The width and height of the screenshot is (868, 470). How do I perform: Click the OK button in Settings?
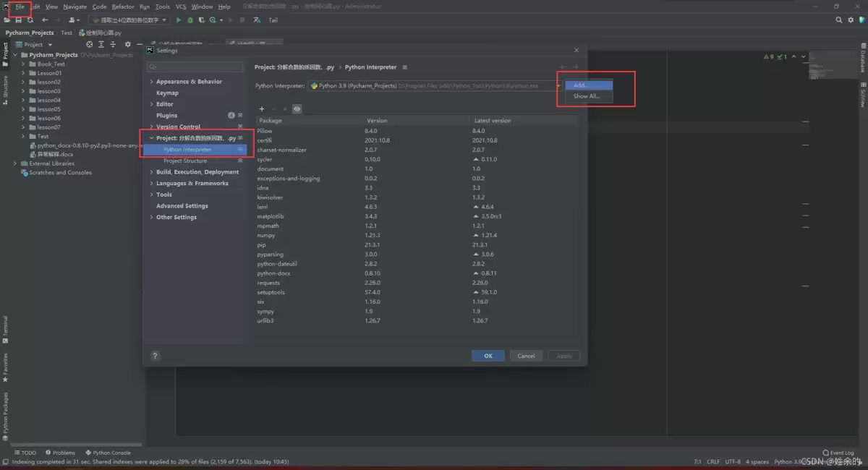click(x=488, y=356)
